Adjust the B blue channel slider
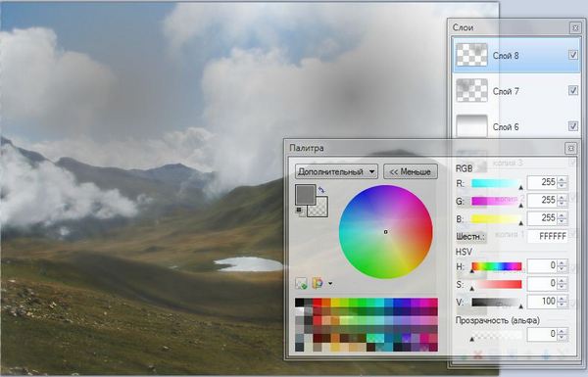 (496, 218)
